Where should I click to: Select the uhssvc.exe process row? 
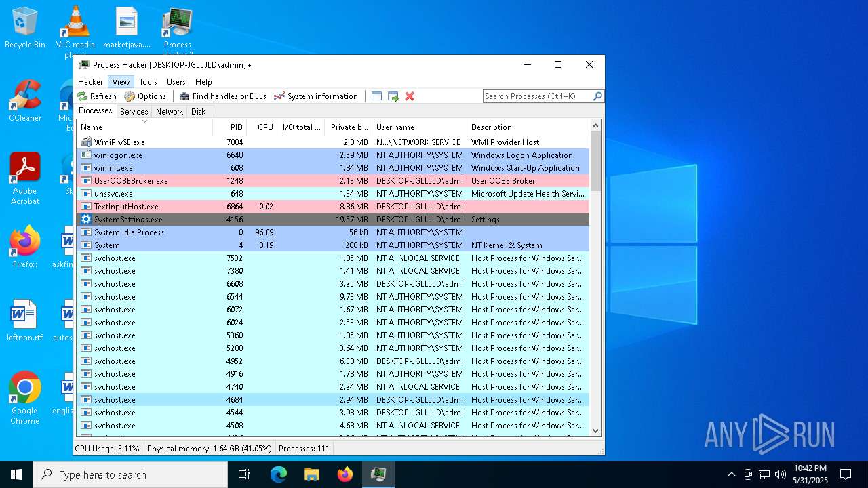click(x=333, y=194)
